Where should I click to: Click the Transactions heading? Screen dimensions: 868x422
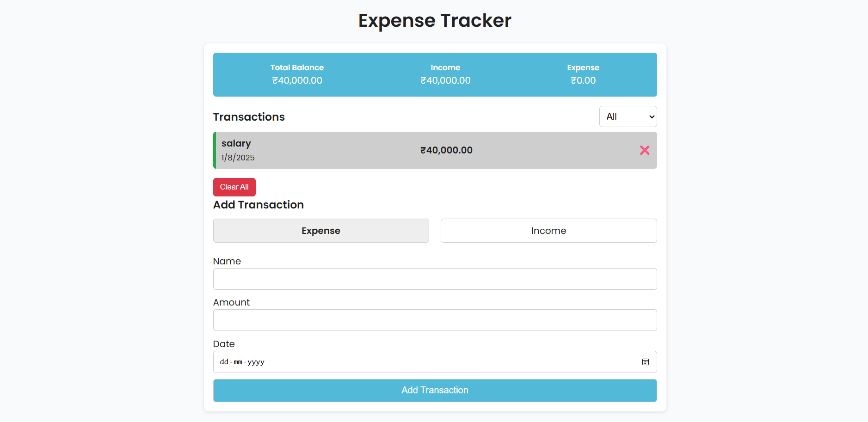[249, 116]
